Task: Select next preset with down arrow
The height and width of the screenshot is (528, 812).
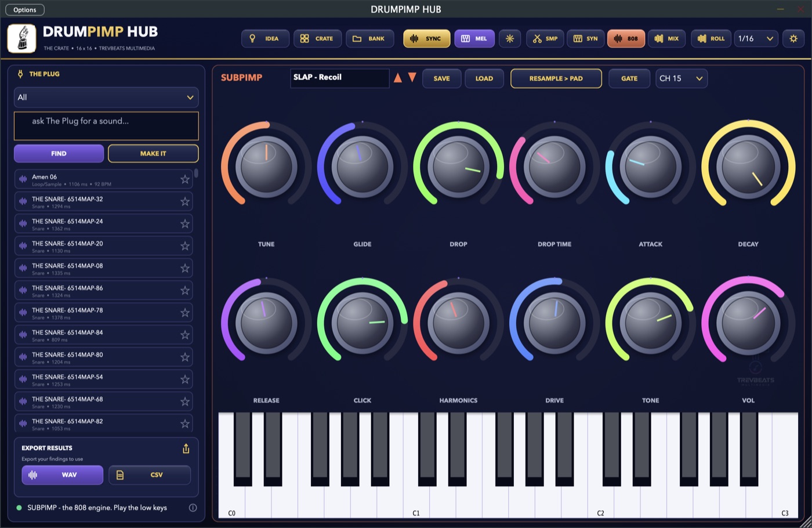Action: [412, 78]
